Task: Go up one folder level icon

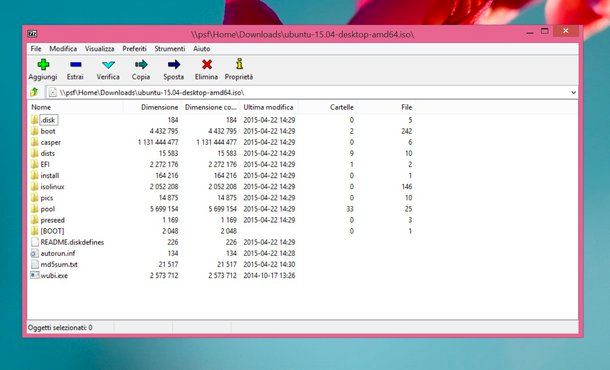Action: click(34, 92)
